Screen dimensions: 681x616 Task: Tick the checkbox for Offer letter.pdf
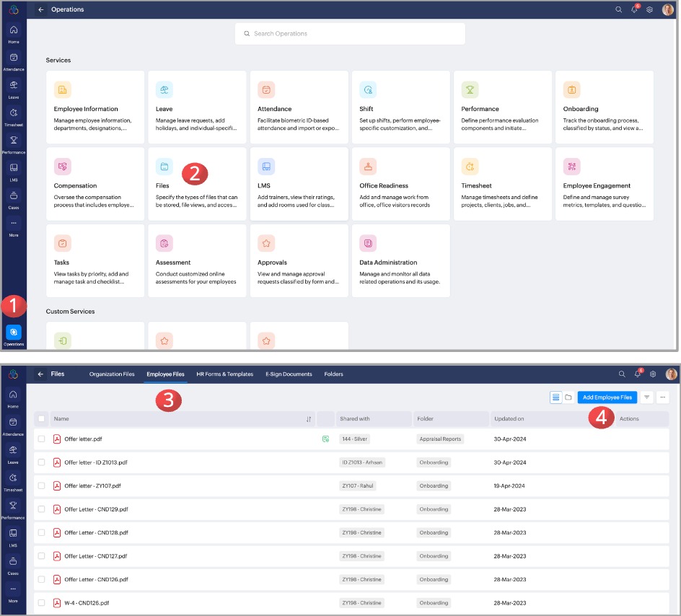[x=41, y=439]
